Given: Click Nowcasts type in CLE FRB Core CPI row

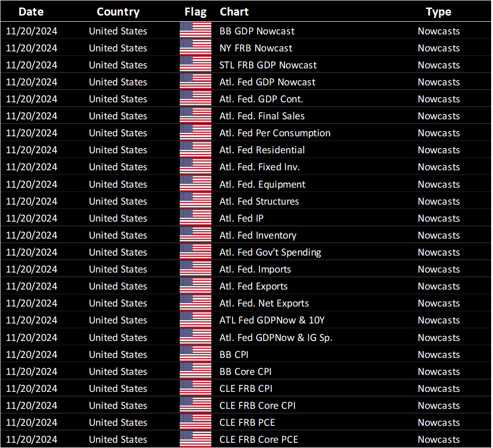Looking at the screenshot, I should pos(439,405).
